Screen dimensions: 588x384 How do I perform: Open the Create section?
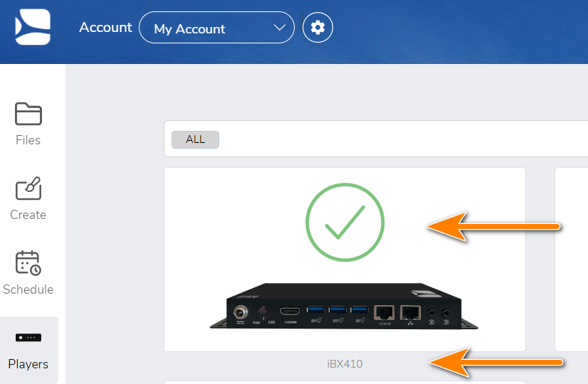point(28,198)
